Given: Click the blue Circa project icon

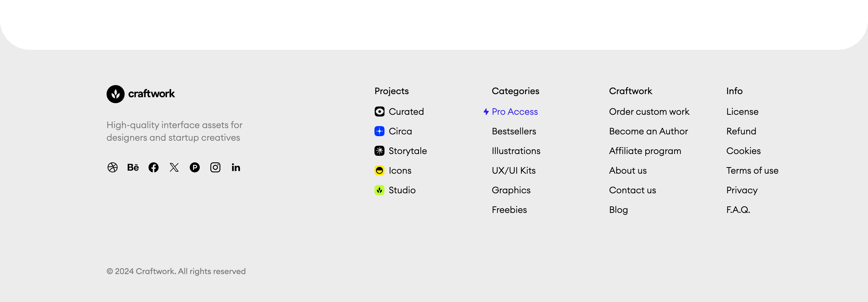Looking at the screenshot, I should coord(379,131).
